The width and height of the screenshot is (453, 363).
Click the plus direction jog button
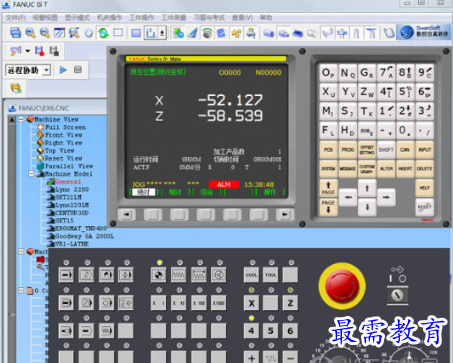tap(251, 358)
